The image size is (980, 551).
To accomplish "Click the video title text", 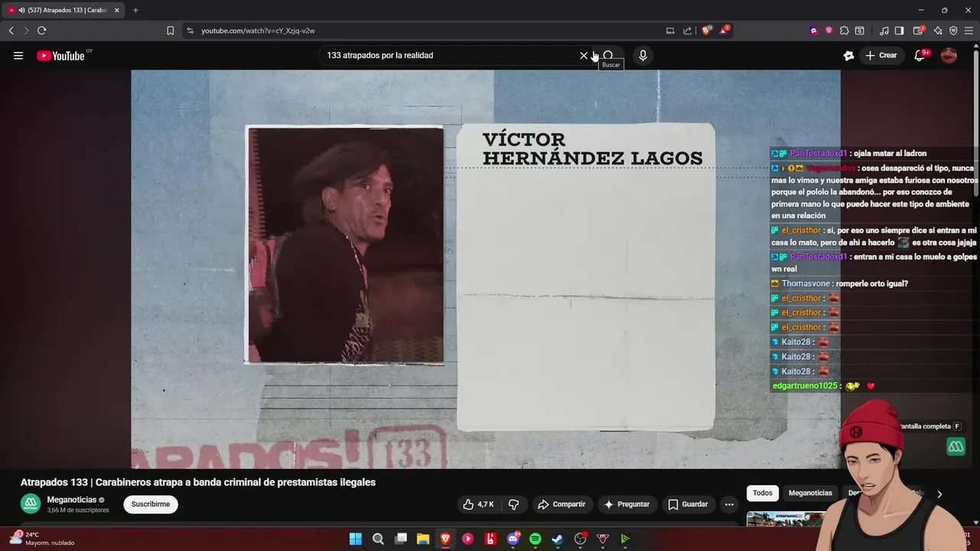I will pos(198,482).
